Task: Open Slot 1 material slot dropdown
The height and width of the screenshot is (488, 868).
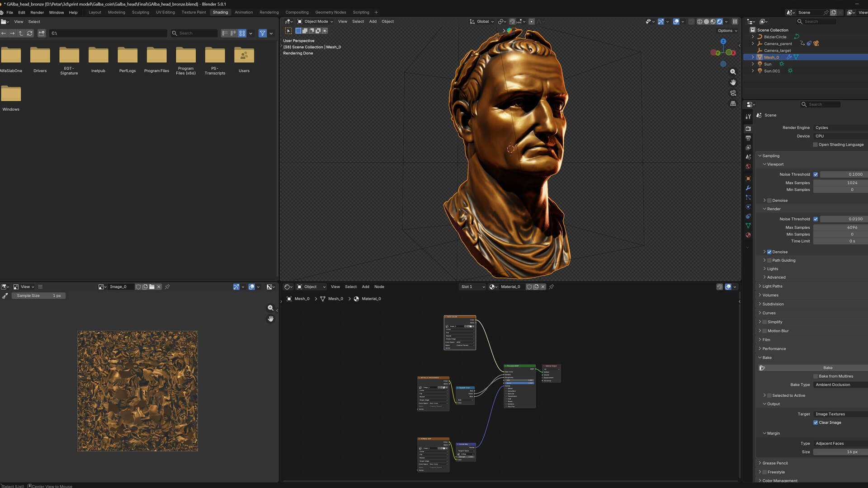Action: coord(472,286)
